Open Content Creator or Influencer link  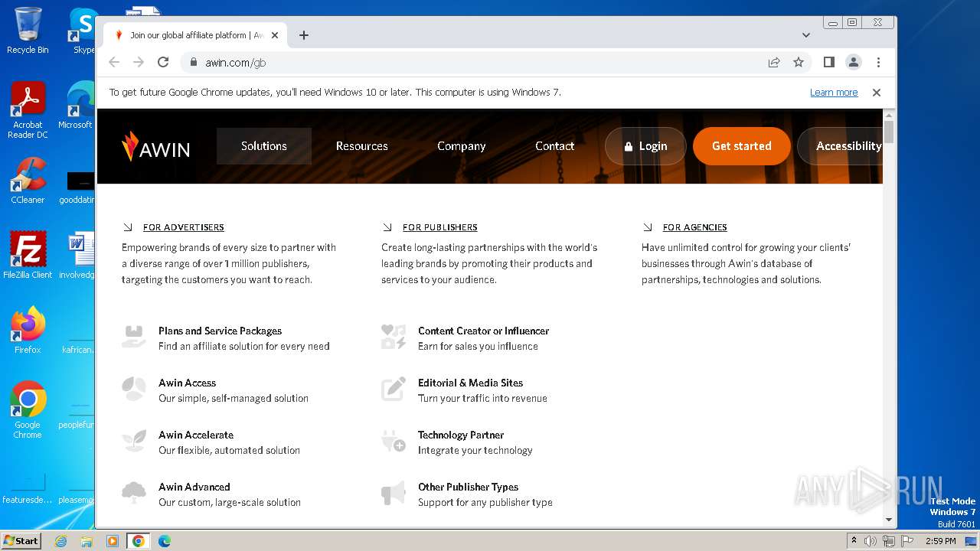[x=484, y=331]
